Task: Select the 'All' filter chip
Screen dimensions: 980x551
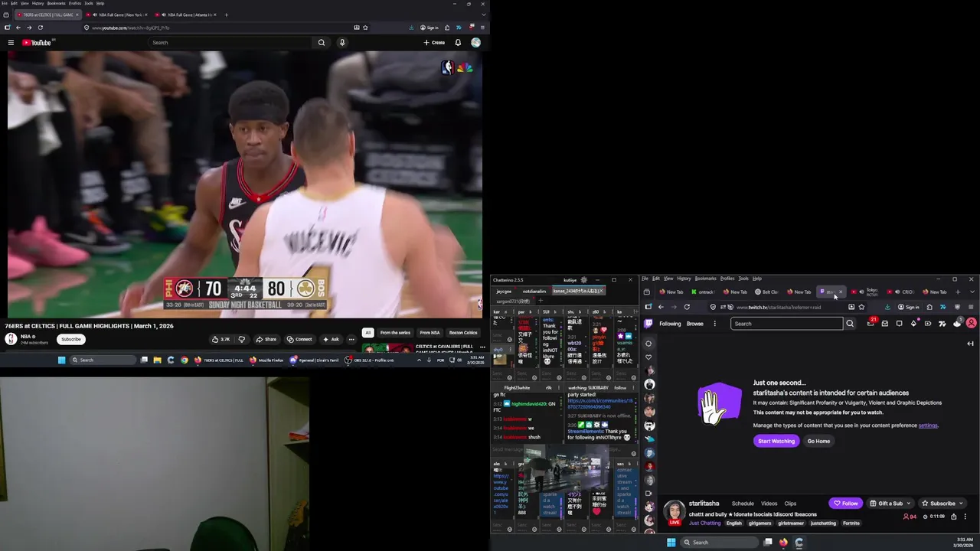Action: 368,333
